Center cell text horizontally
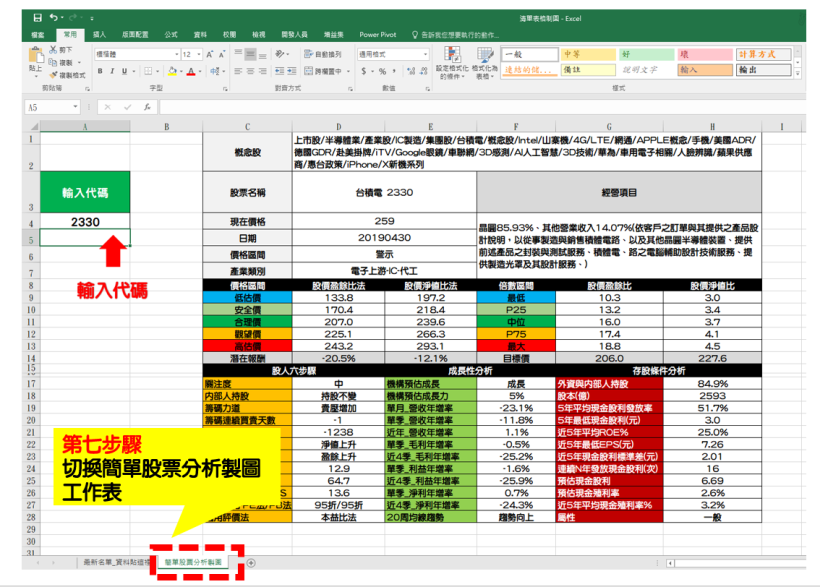This screenshot has width=820, height=587. coord(250,71)
